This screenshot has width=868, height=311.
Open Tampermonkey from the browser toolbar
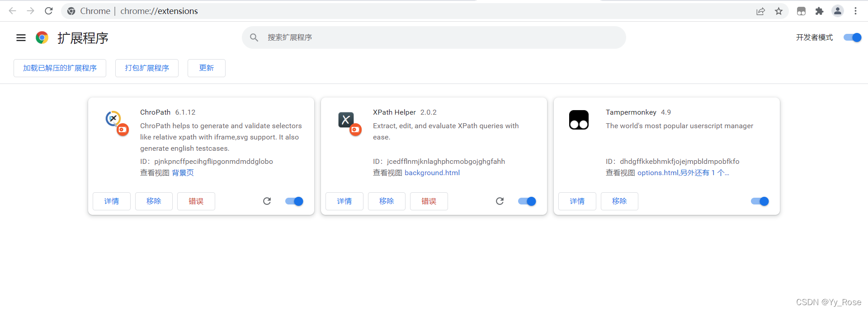click(x=801, y=11)
